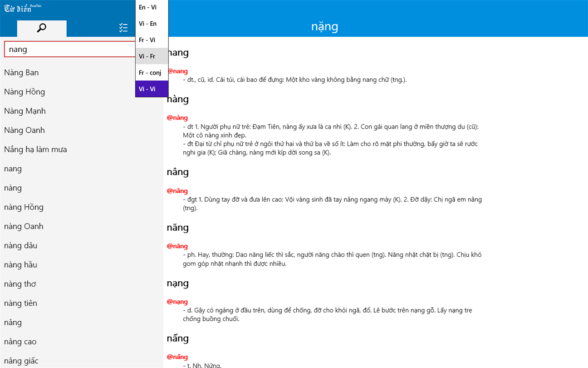
Task: Choose the Vi - Fr dictionary option
Action: (x=152, y=56)
